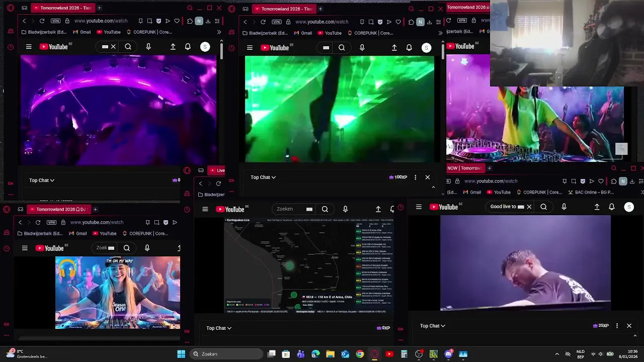Toggle ad blocker shield in top-middle window

[380, 22]
